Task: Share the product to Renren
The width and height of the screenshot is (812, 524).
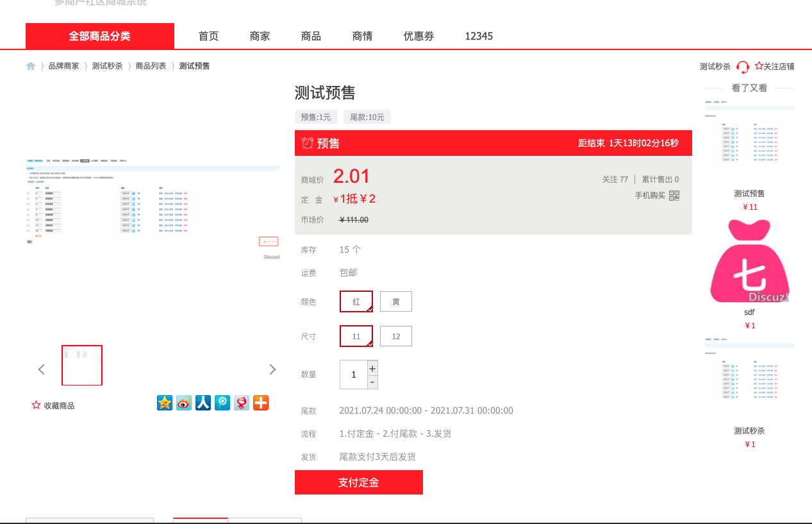Action: tap(203, 403)
